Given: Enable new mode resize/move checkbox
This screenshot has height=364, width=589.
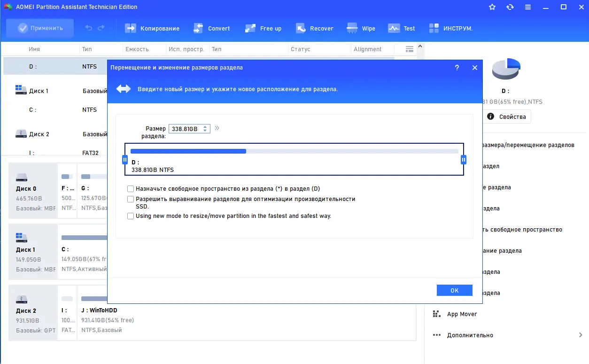Looking at the screenshot, I should (131, 216).
